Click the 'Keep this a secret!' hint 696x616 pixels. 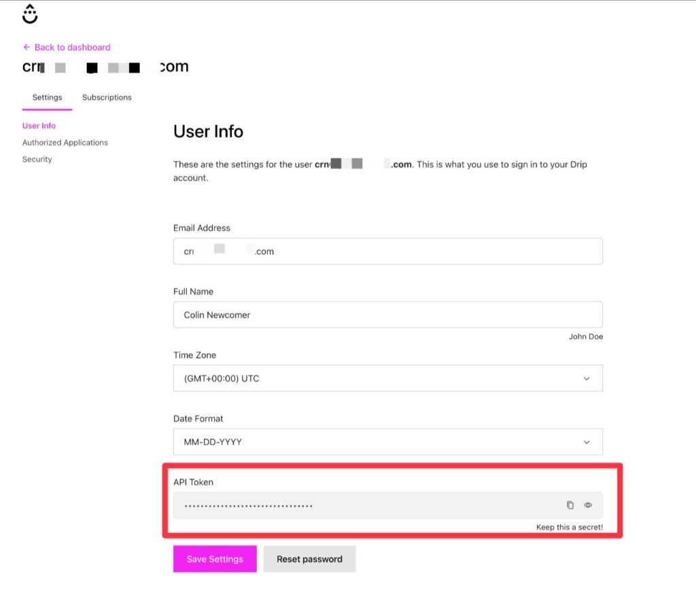(x=570, y=527)
